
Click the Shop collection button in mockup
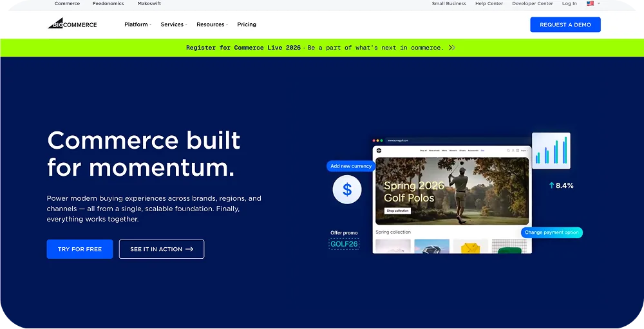click(397, 211)
